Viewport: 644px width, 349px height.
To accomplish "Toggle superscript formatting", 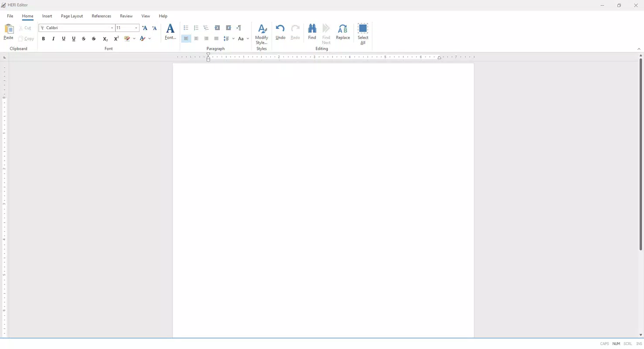I will (116, 39).
